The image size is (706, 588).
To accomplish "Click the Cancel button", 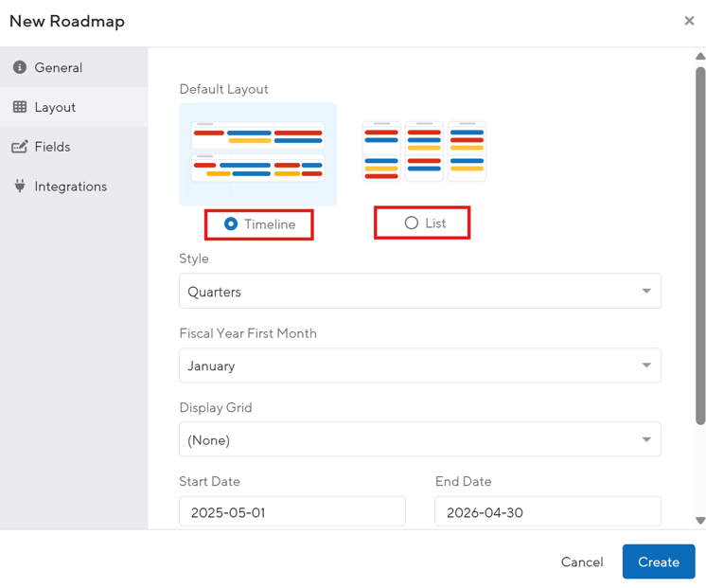I will tap(581, 561).
